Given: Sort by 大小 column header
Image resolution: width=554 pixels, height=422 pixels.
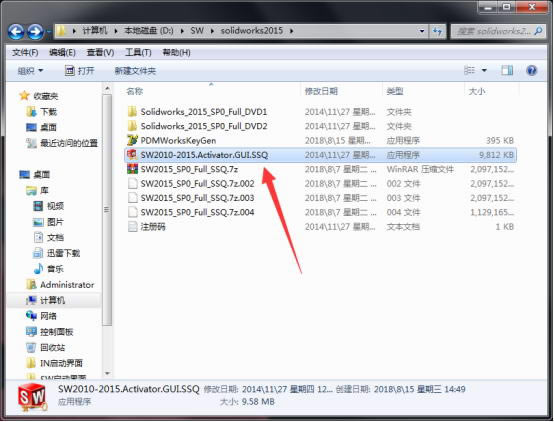Looking at the screenshot, I should [477, 91].
